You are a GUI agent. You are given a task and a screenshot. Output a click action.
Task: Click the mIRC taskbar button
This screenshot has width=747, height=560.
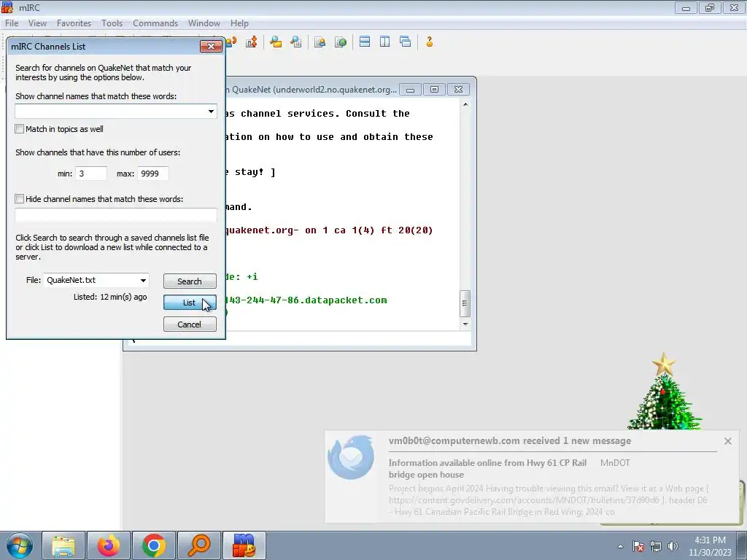pyautogui.click(x=244, y=545)
